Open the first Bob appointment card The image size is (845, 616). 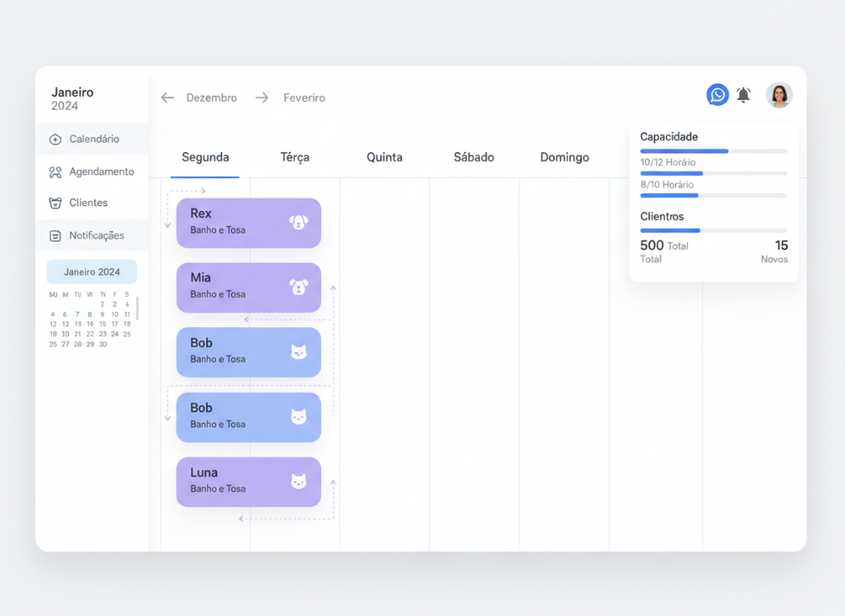248,351
